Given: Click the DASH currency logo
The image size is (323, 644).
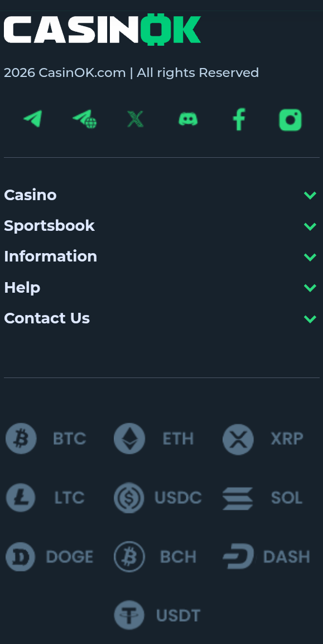Looking at the screenshot, I should (x=238, y=556).
